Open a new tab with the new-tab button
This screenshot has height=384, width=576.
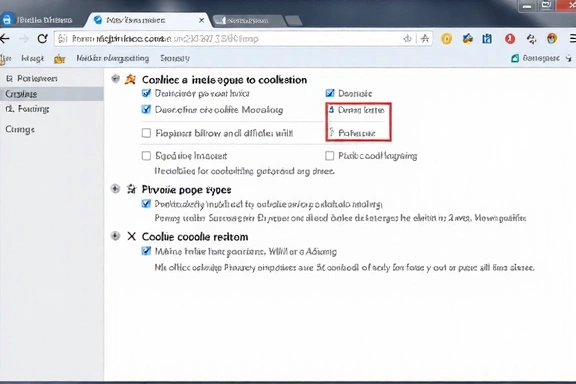[293, 21]
